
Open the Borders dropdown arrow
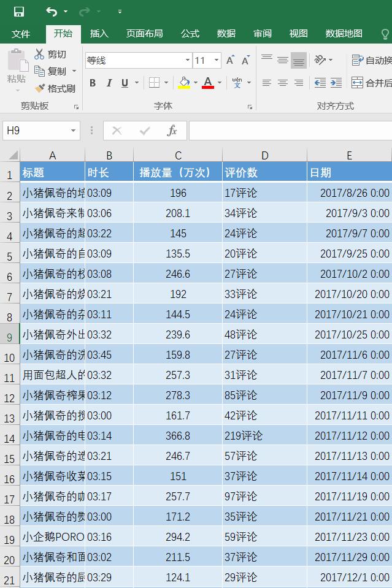[x=166, y=83]
